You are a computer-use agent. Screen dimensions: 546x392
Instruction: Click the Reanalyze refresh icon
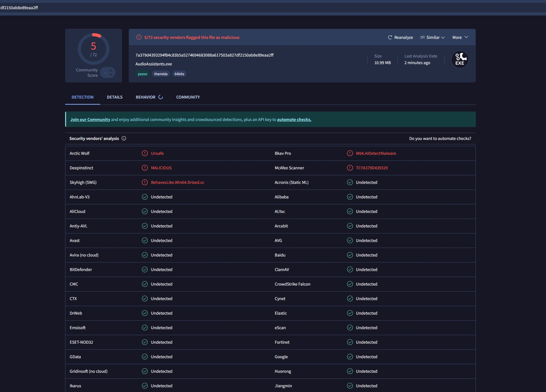coord(390,37)
